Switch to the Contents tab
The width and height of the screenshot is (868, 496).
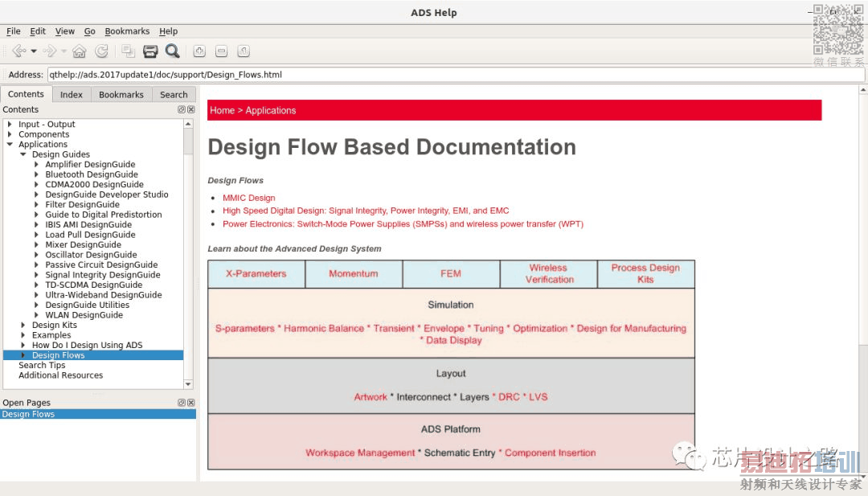click(x=26, y=94)
